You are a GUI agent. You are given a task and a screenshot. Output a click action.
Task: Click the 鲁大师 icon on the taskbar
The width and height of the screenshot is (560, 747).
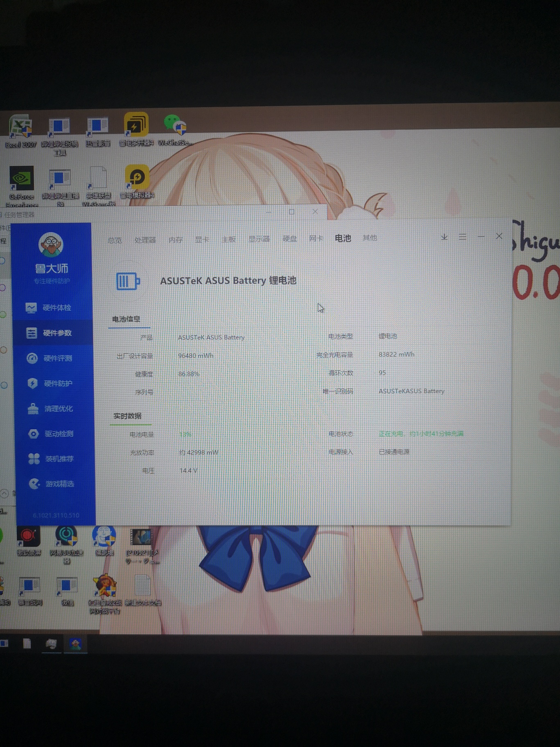coord(75,644)
